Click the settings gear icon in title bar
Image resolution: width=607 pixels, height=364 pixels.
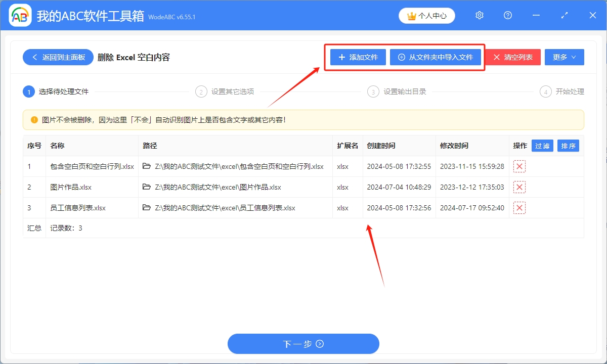coord(480,16)
